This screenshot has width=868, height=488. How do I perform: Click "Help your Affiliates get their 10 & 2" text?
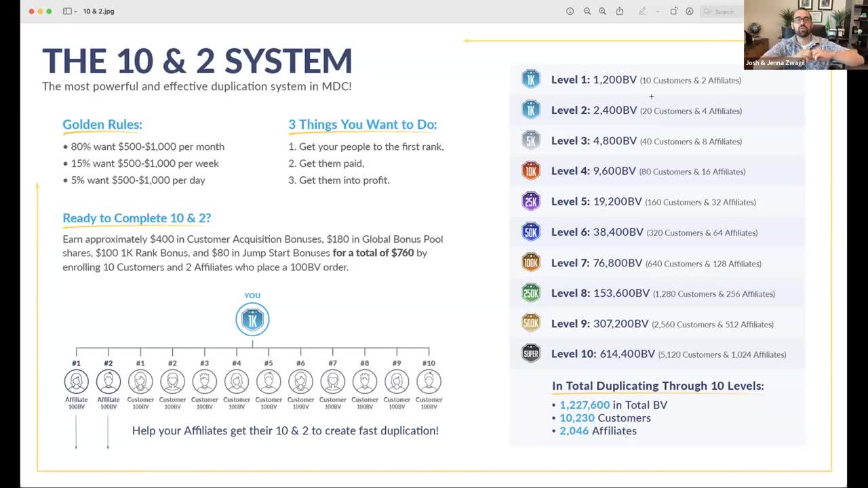click(x=285, y=430)
